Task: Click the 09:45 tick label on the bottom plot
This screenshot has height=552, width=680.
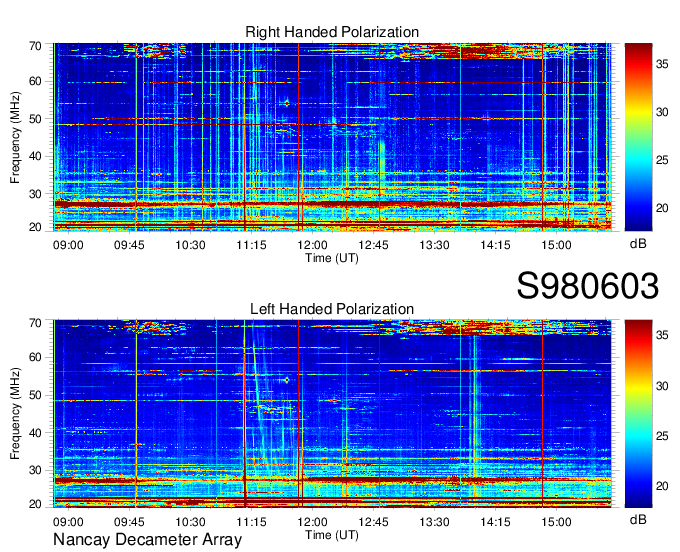Action: pyautogui.click(x=129, y=522)
